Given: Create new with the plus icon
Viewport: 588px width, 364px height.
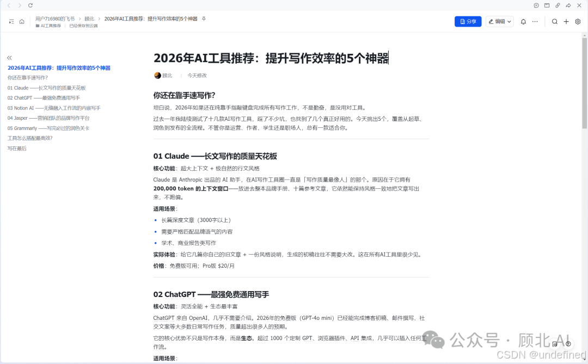Looking at the screenshot, I should [566, 22].
